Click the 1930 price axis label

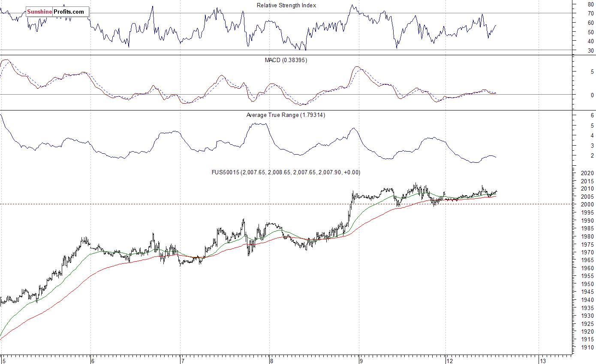[x=588, y=316]
